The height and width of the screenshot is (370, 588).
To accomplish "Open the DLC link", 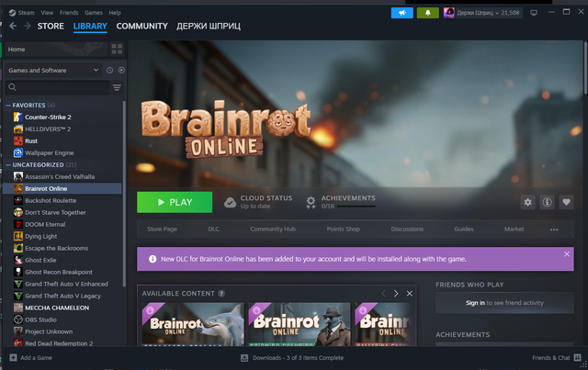I will [214, 229].
